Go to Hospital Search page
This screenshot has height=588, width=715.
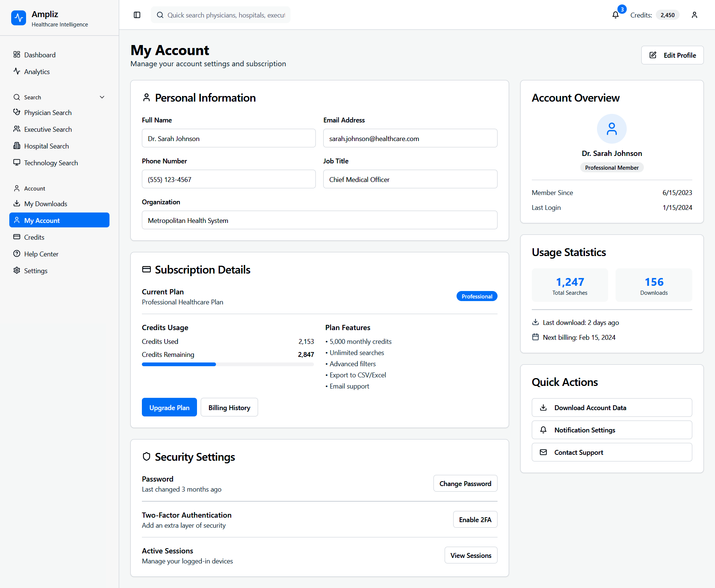point(46,146)
